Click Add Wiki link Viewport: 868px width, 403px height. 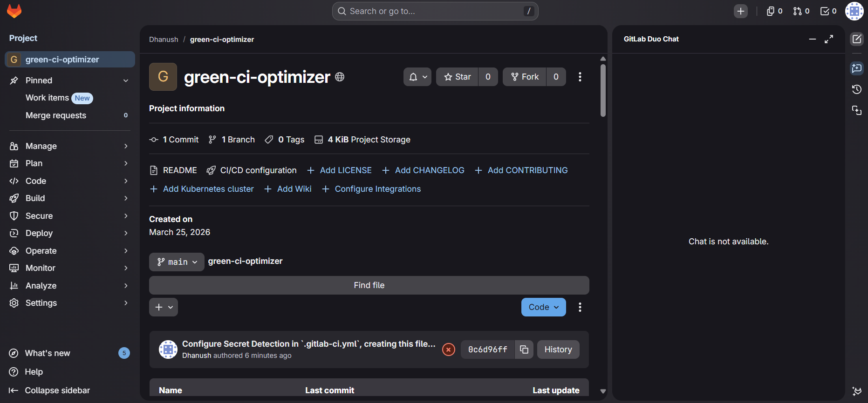coord(288,189)
